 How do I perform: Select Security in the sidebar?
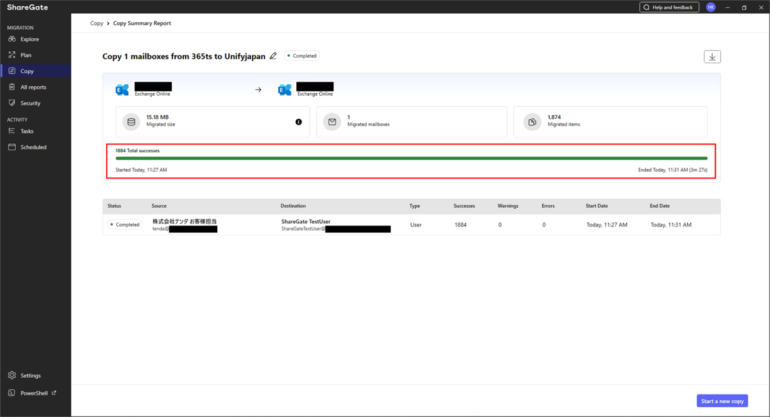[30, 103]
